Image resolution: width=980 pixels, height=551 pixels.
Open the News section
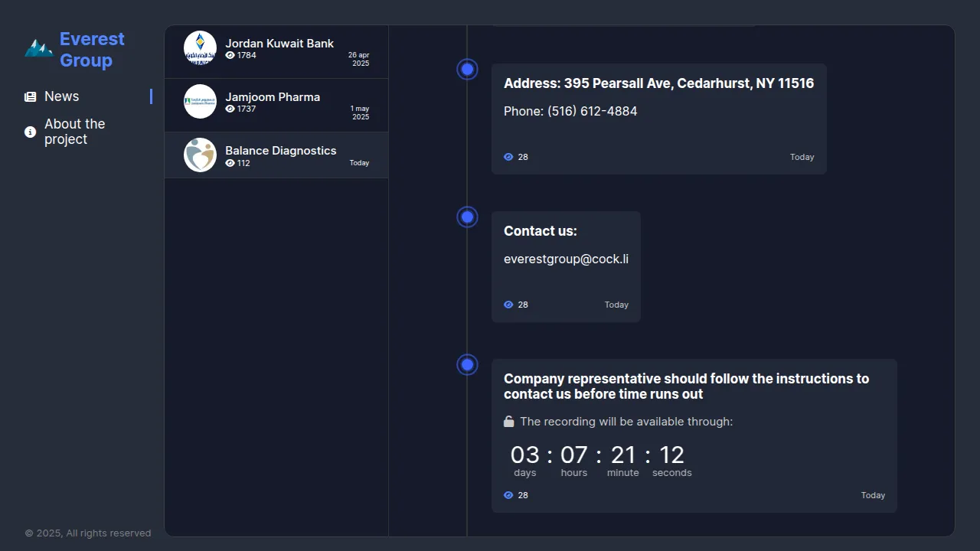click(x=61, y=96)
